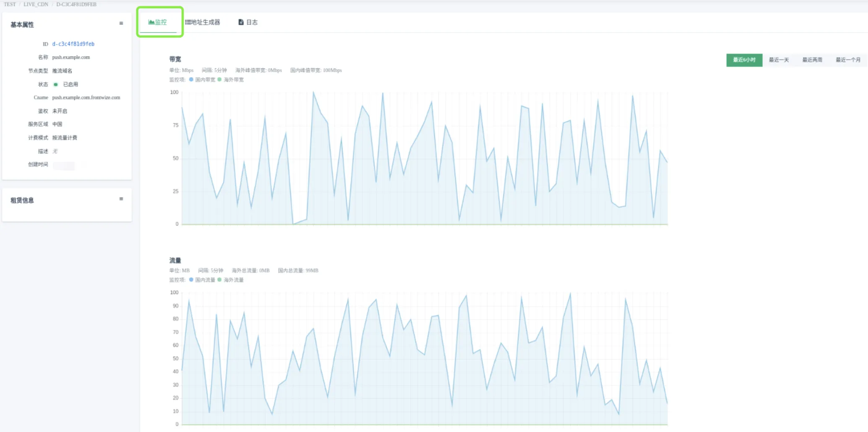Toggle the 国内带宽 legend series
868x432 pixels.
pos(202,80)
